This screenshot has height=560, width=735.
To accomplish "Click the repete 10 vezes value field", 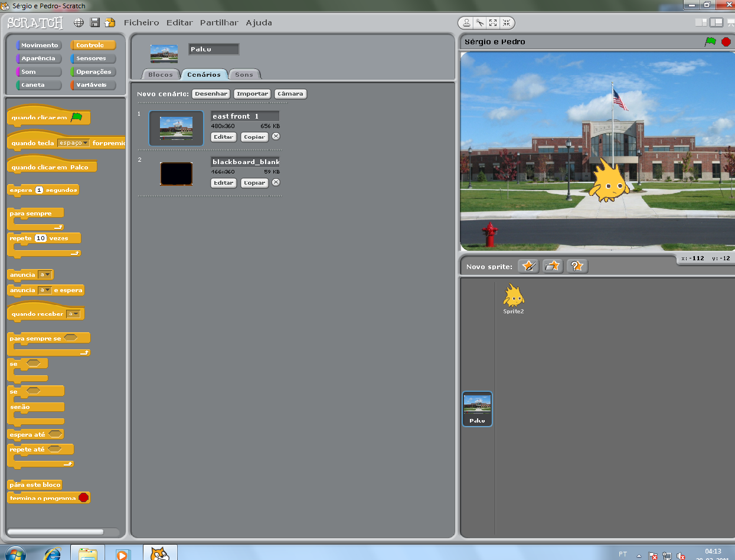I will point(41,238).
